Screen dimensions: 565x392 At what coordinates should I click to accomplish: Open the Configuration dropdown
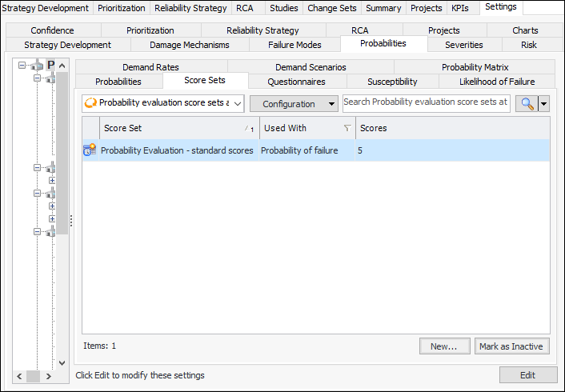point(294,104)
